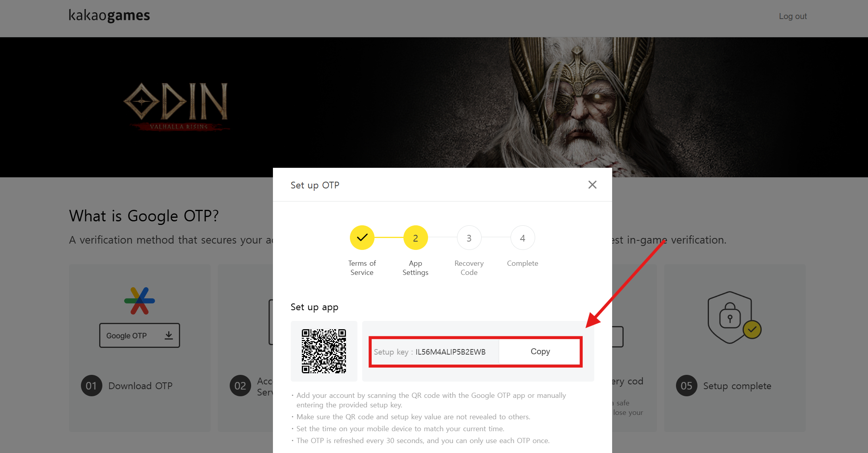868x453 pixels.
Task: Click the Google Authenticator asterisk logo
Action: click(x=139, y=301)
